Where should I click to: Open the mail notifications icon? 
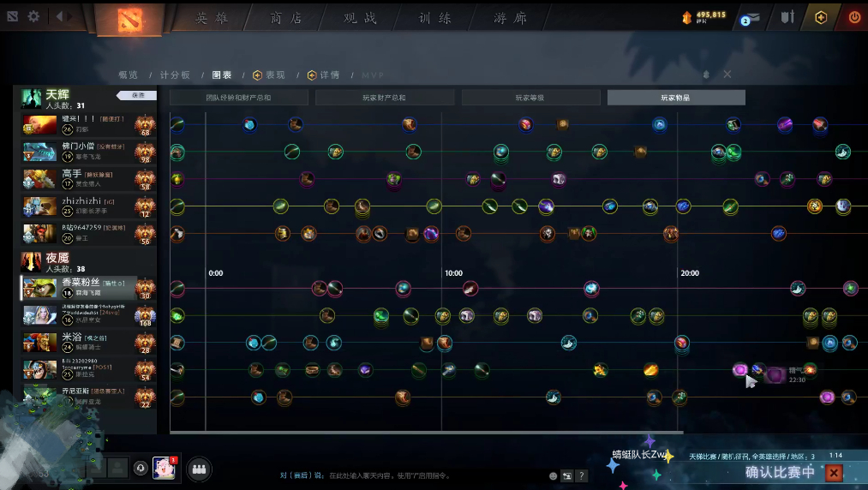750,18
